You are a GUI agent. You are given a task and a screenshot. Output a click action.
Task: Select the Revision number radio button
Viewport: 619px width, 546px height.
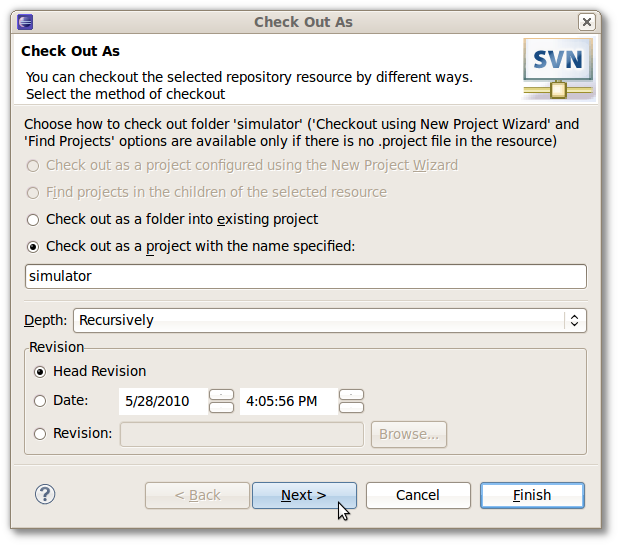click(x=40, y=434)
